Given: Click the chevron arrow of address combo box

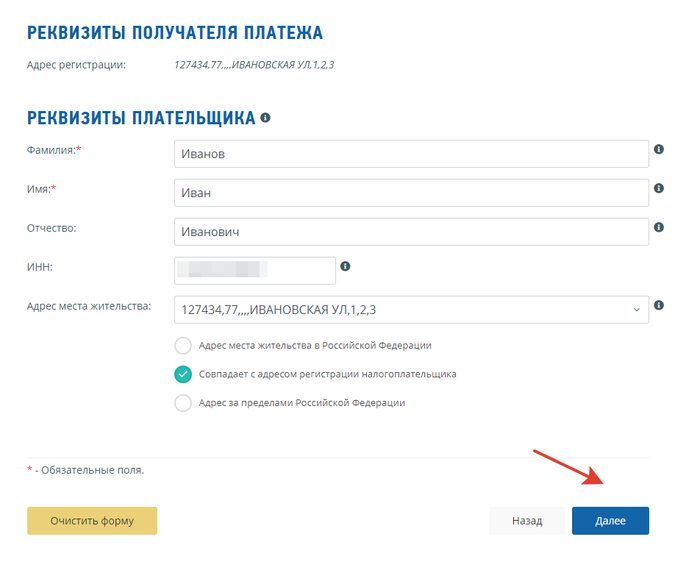Looking at the screenshot, I should 637,310.
